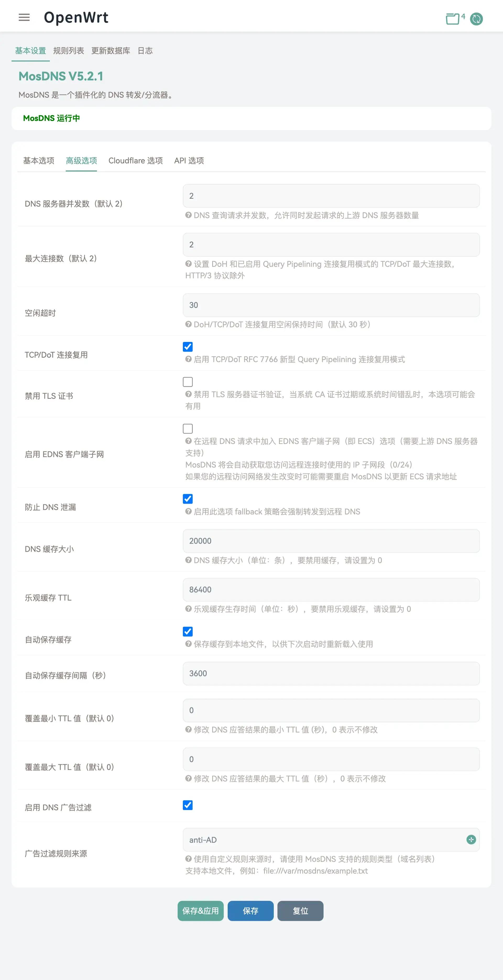Click help icon beside 在远程 DNS 请求 hint

(x=188, y=441)
